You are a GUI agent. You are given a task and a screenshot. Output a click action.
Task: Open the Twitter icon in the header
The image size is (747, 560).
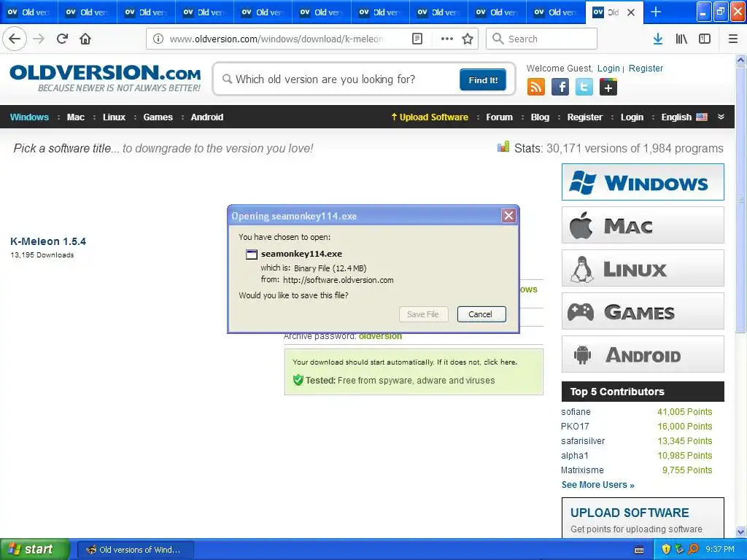[x=584, y=87]
